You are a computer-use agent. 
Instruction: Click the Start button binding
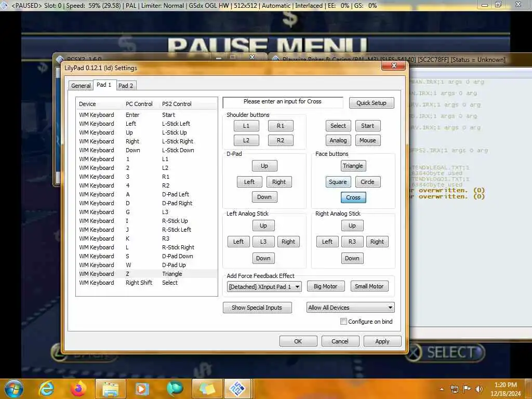(x=368, y=126)
